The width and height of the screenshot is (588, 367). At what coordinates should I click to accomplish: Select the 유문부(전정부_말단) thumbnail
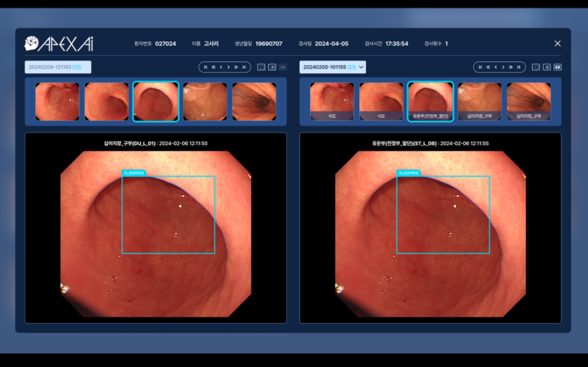(x=430, y=102)
